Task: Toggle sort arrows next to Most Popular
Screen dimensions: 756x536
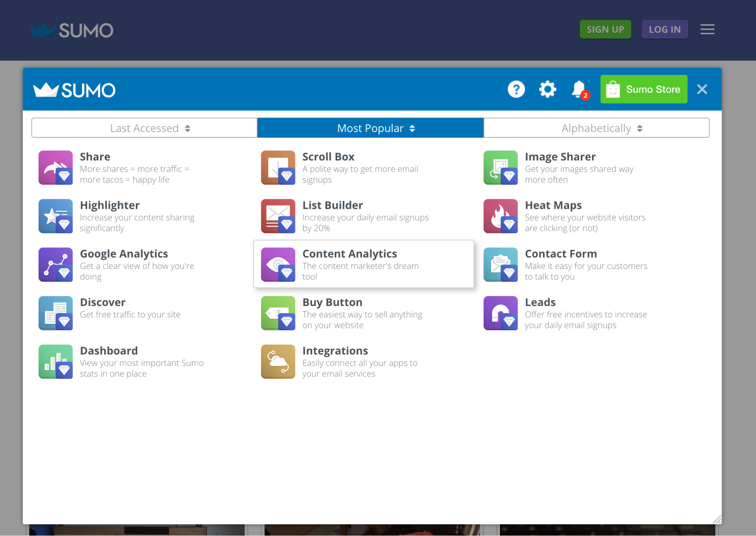Action: pos(412,128)
